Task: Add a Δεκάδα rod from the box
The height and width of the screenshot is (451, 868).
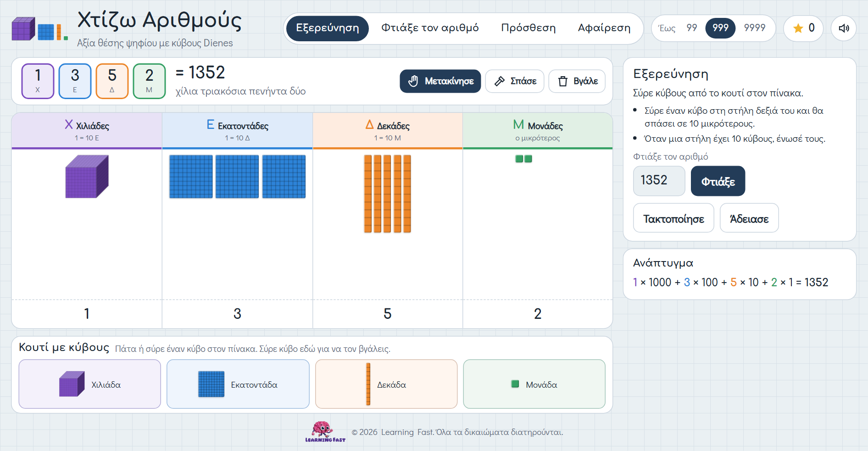Action: [x=386, y=384]
